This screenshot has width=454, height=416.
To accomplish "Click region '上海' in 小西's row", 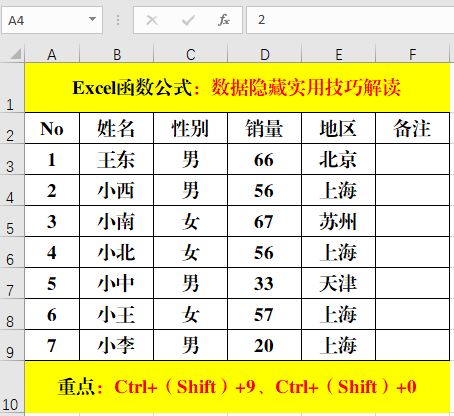I will click(338, 190).
